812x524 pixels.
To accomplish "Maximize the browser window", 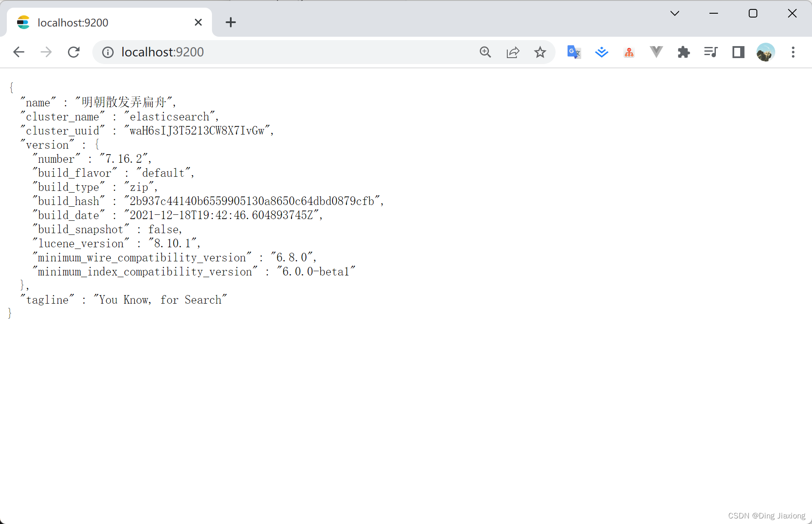I will [x=753, y=13].
